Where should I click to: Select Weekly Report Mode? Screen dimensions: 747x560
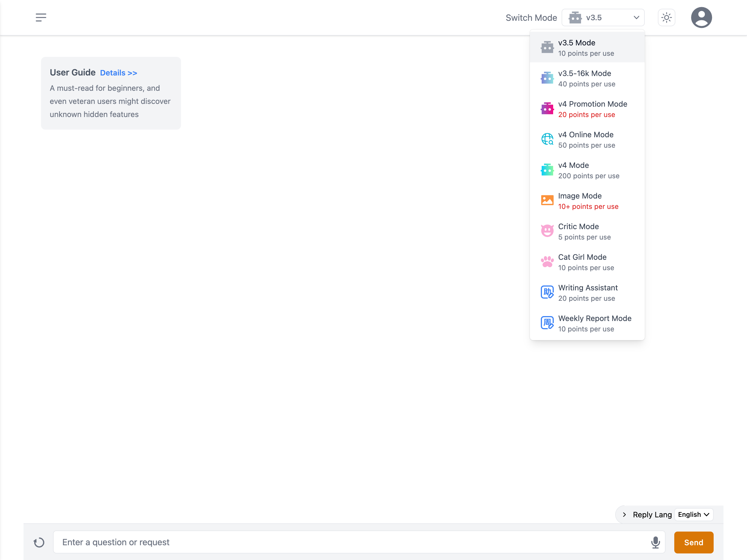coord(587,323)
